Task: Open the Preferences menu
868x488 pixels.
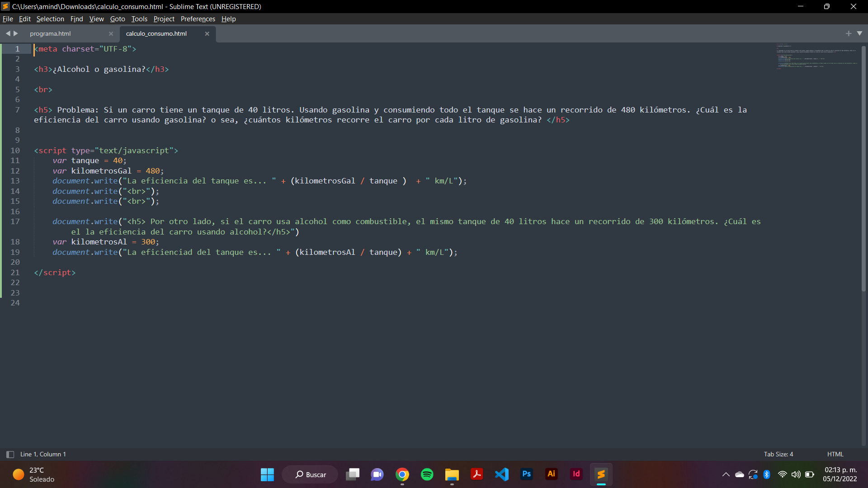Action: tap(198, 19)
